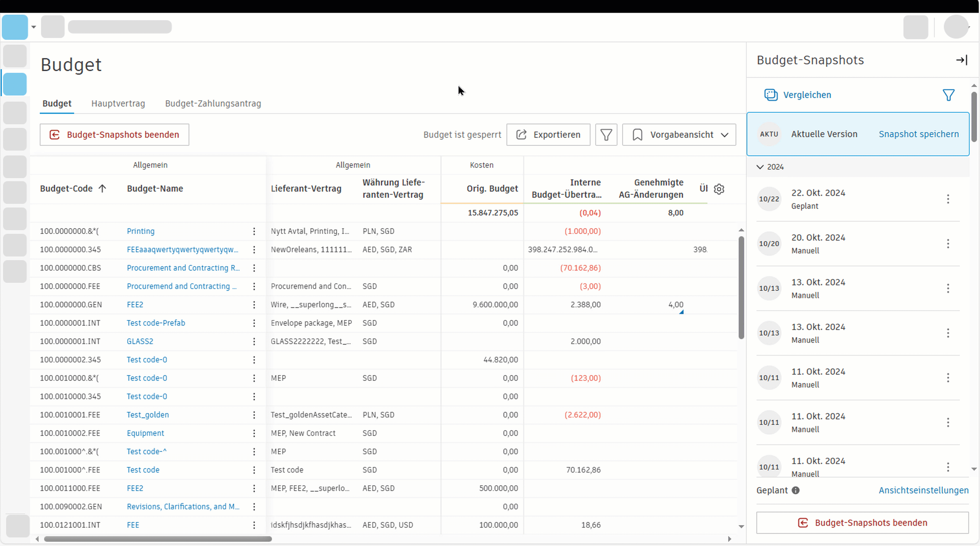980x546 pixels.
Task: Click the Budget-Name column header
Action: pyautogui.click(x=155, y=189)
